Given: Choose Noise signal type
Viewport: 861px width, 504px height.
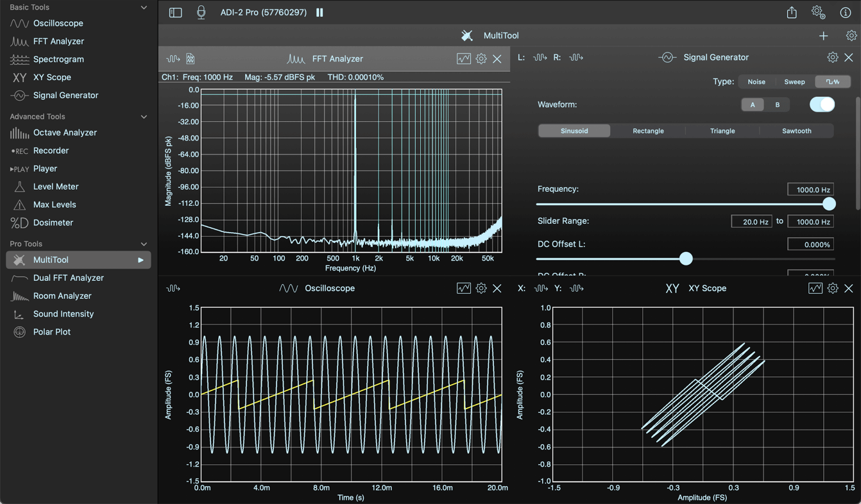Looking at the screenshot, I should click(756, 81).
